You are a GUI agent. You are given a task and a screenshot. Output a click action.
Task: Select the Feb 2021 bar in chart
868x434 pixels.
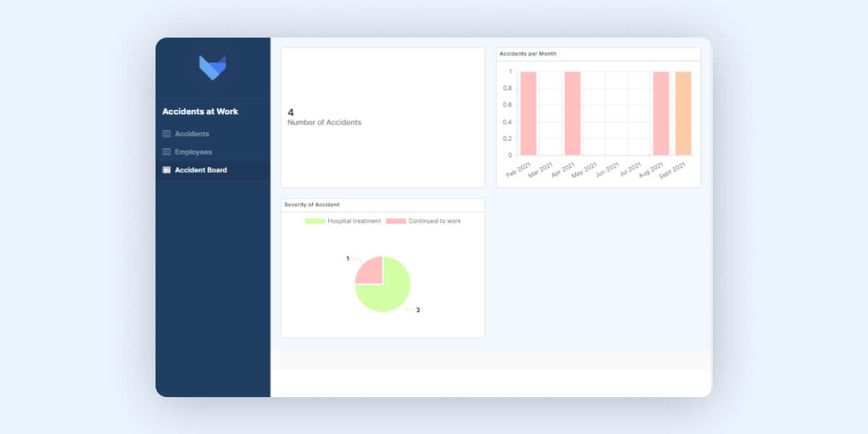pyautogui.click(x=528, y=114)
